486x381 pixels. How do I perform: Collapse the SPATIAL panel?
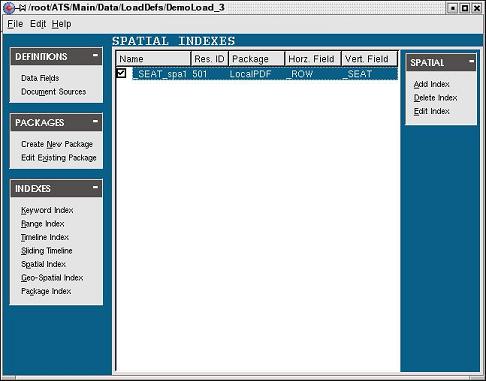tap(471, 61)
